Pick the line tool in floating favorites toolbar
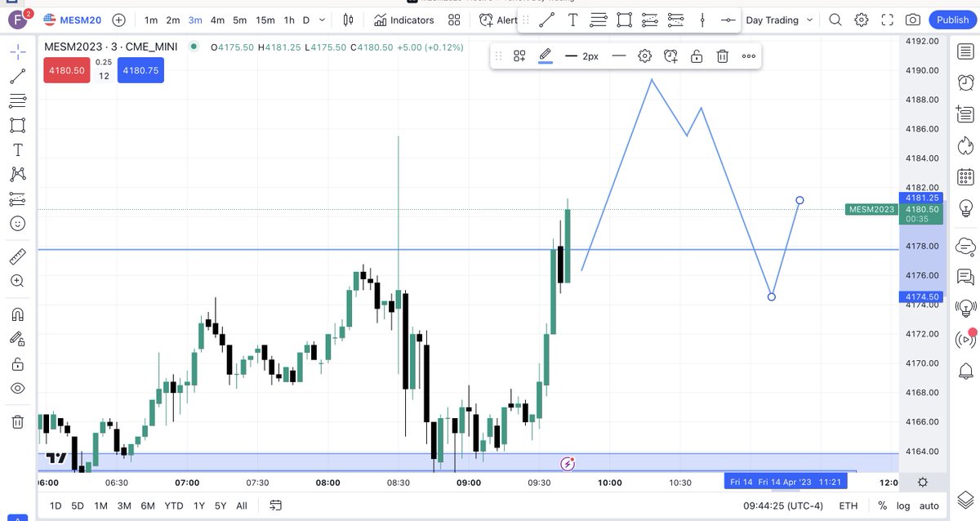 546,20
